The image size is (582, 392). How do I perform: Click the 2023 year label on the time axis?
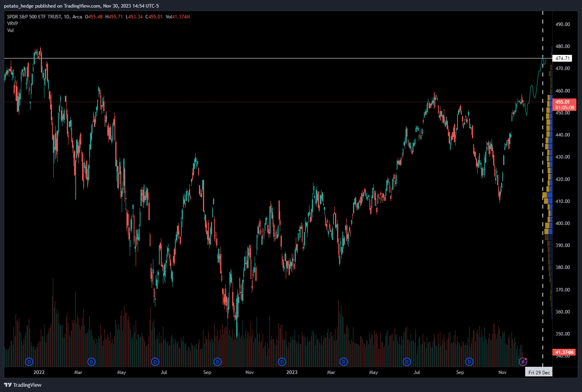292,372
